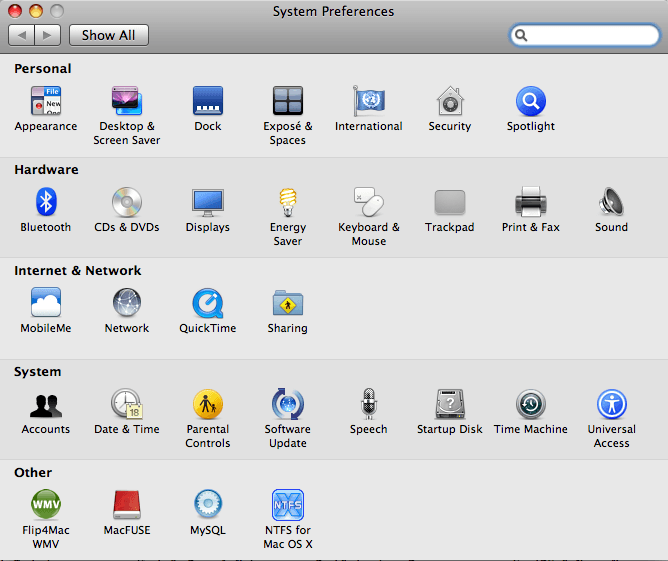This screenshot has width=668, height=561.
Task: Go back with the left arrow button
Action: point(21,35)
